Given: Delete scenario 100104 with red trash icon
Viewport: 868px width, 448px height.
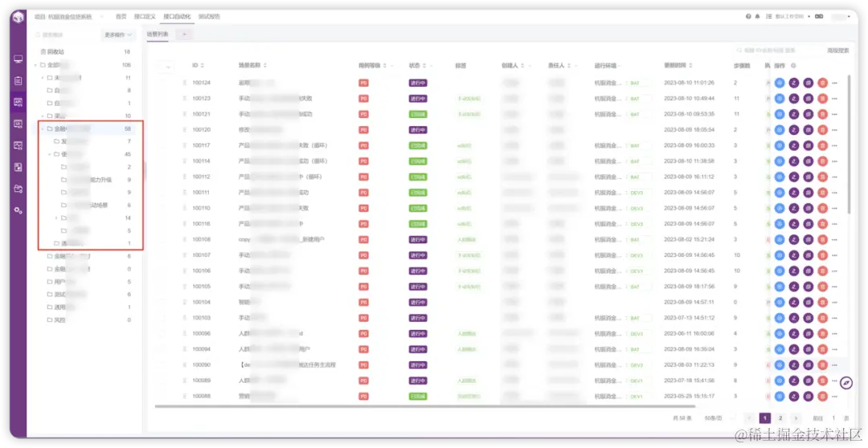Looking at the screenshot, I should (823, 303).
